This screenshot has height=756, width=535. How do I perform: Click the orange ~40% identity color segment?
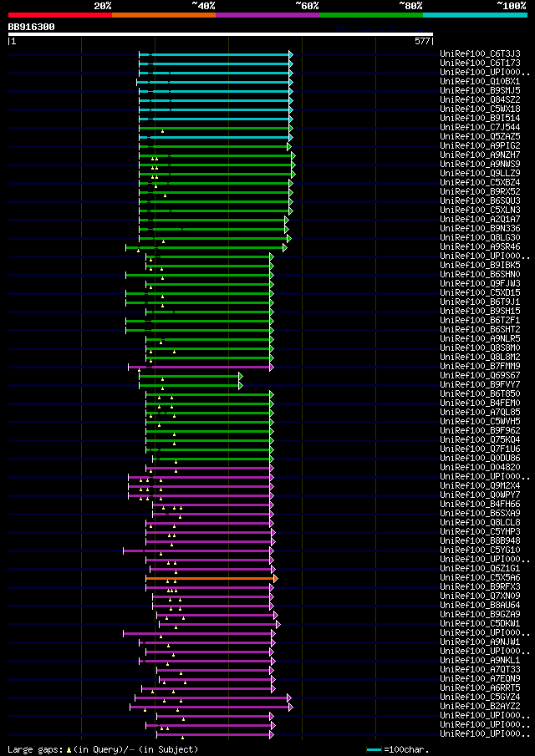pyautogui.click(x=164, y=15)
